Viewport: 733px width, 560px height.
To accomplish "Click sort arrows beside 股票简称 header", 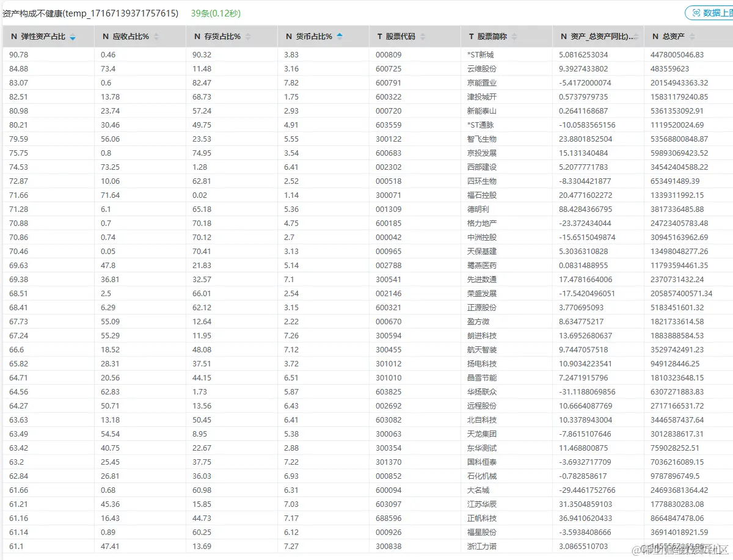I will point(514,37).
